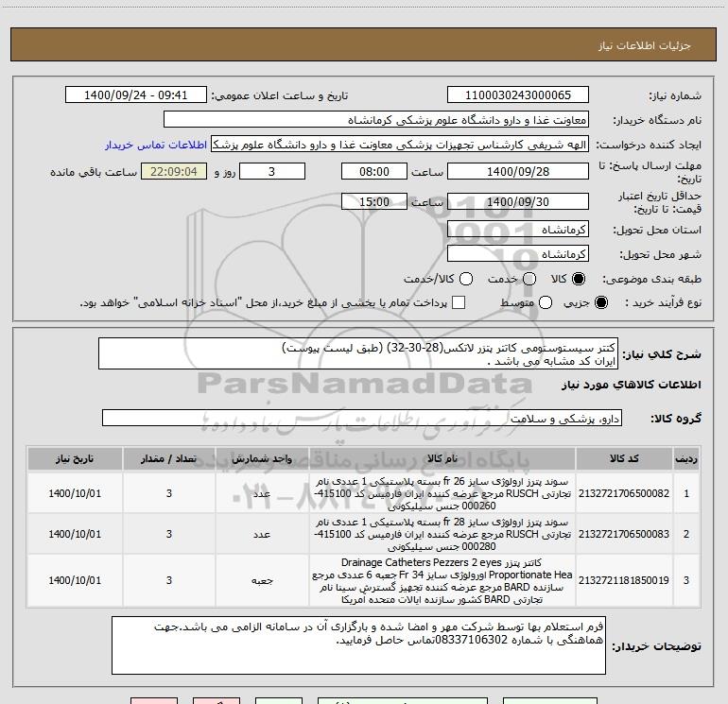The width and height of the screenshot is (728, 704).
Task: Click page header جزئیات اطلاعات نیاز
Action: pyautogui.click(x=645, y=45)
